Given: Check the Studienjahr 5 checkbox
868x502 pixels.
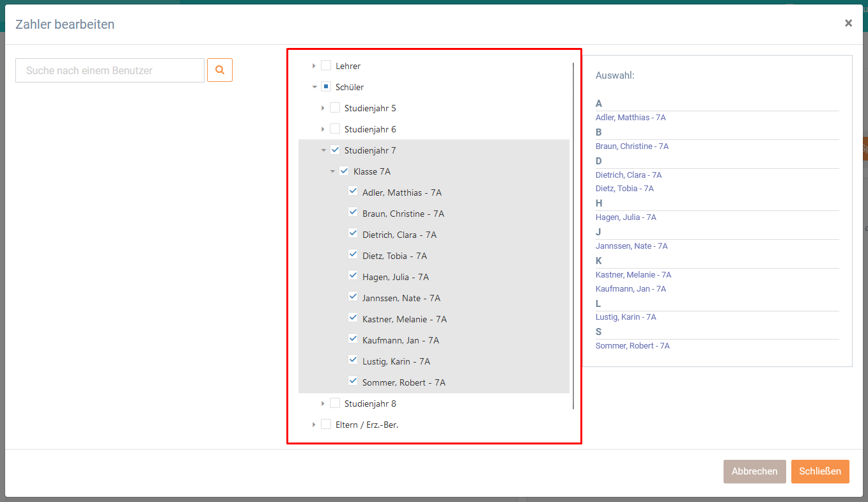Looking at the screenshot, I should pos(335,107).
